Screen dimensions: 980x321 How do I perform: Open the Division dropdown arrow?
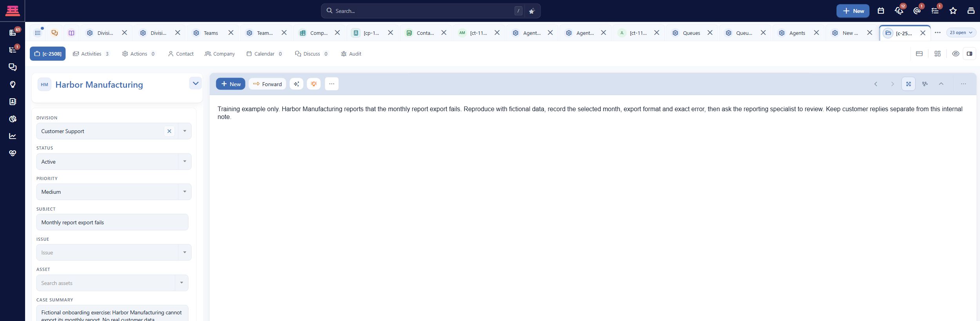(x=185, y=131)
